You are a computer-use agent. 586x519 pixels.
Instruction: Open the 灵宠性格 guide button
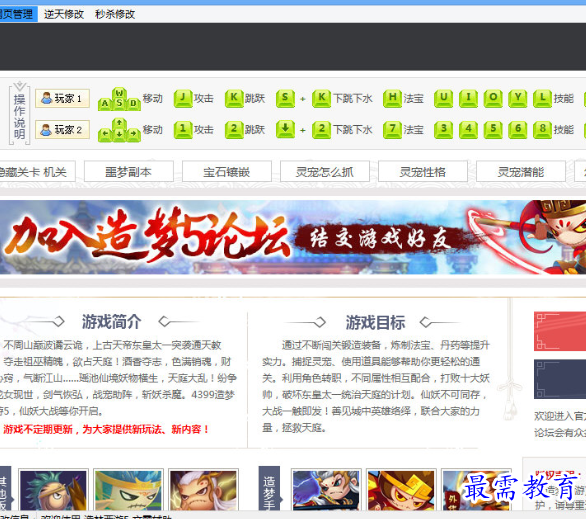tap(423, 172)
